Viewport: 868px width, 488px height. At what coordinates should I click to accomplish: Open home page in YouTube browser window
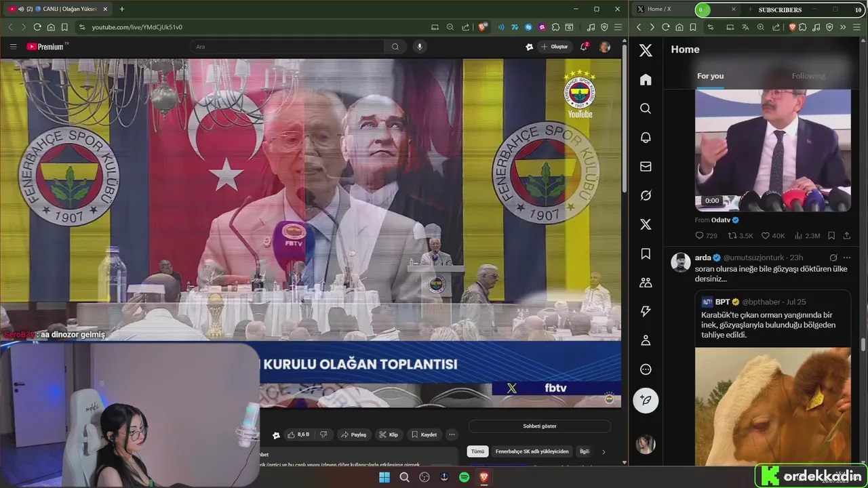tap(51, 27)
